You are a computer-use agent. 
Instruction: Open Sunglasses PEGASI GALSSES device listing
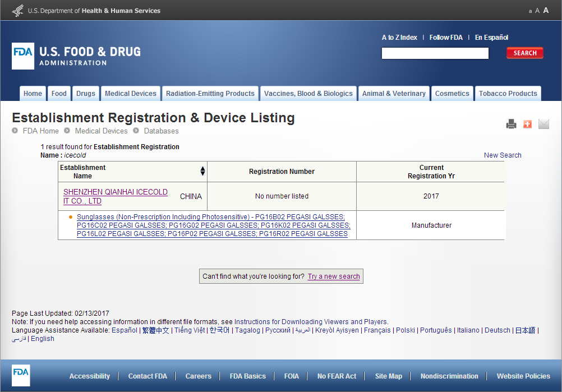coord(213,225)
